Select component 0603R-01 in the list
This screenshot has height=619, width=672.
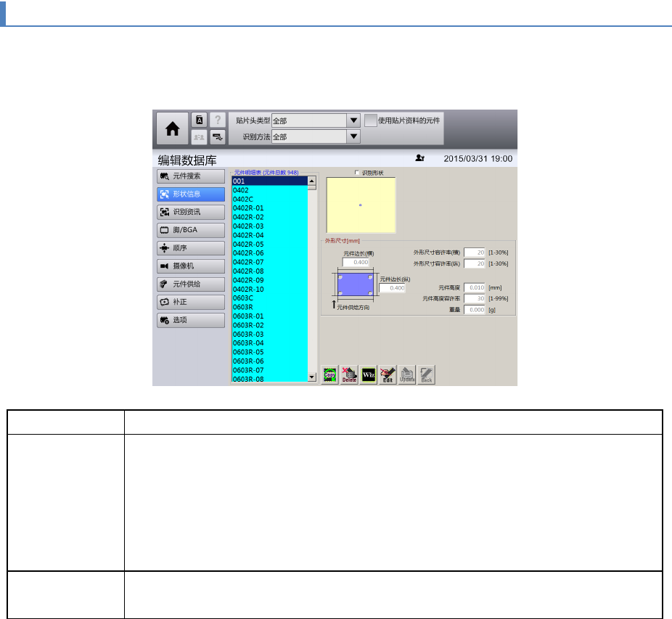point(269,316)
